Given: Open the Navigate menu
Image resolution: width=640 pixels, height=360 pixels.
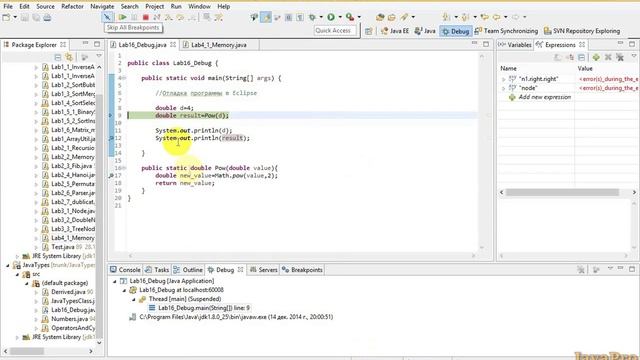Looking at the screenshot, I should click(x=102, y=7).
